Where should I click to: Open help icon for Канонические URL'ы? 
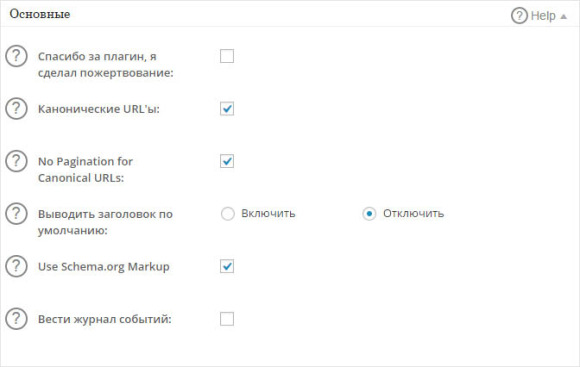[16, 109]
